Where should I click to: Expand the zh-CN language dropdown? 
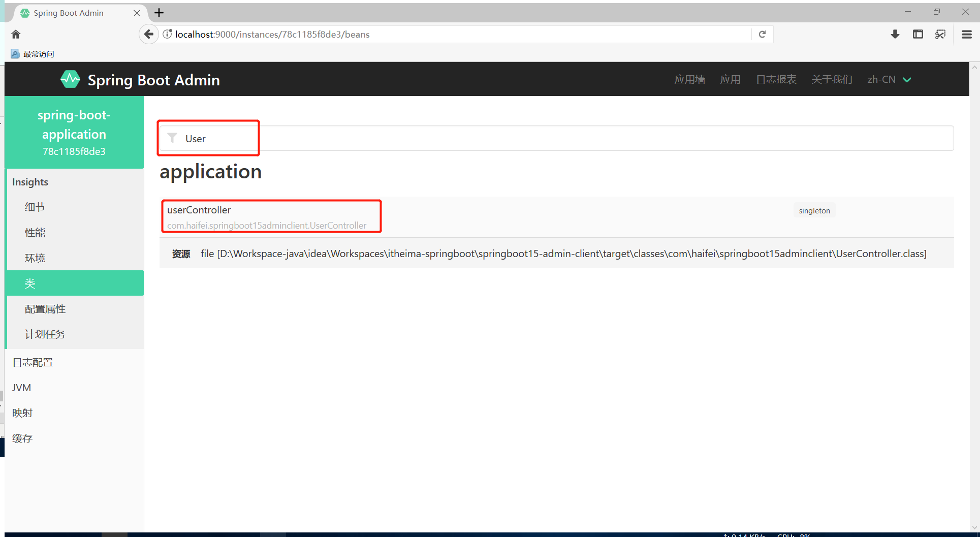pyautogui.click(x=889, y=79)
